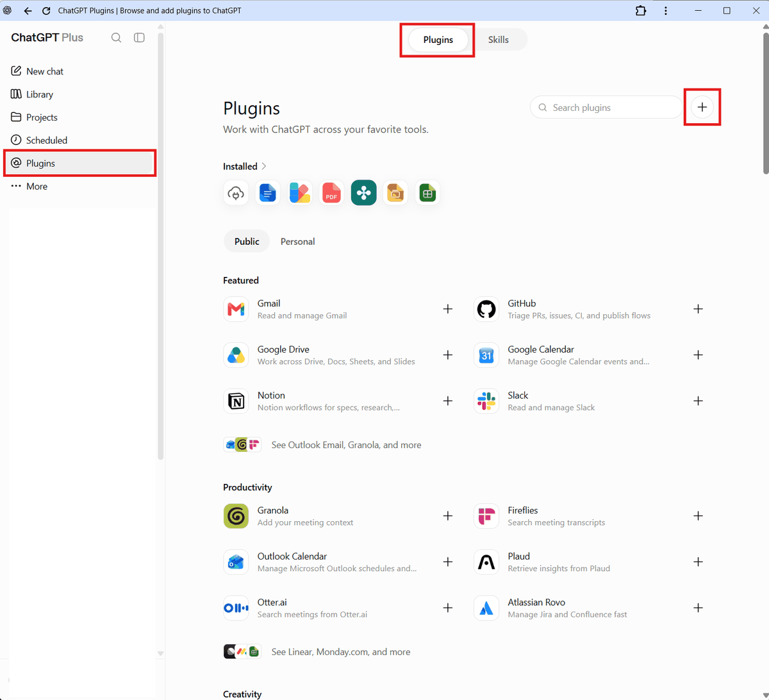
Task: Collapse the sidebar with the panel toggle icon
Action: pyautogui.click(x=139, y=38)
